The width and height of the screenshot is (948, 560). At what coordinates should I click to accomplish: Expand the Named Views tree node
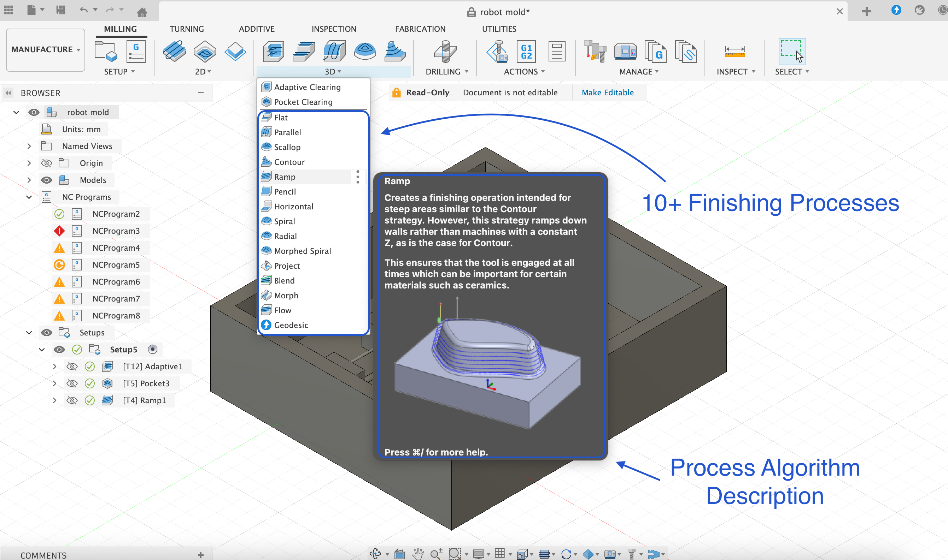[x=29, y=146]
